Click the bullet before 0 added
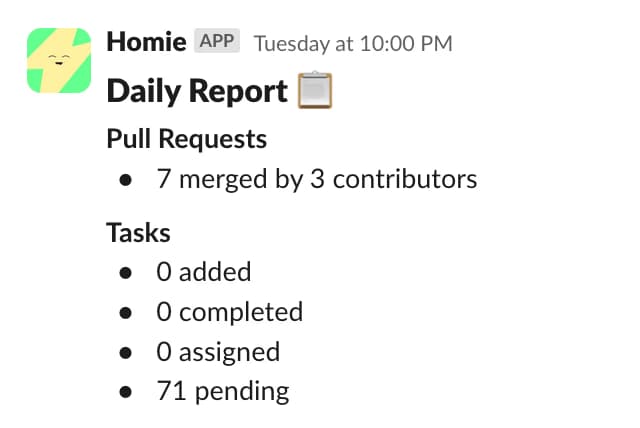 coord(125,272)
